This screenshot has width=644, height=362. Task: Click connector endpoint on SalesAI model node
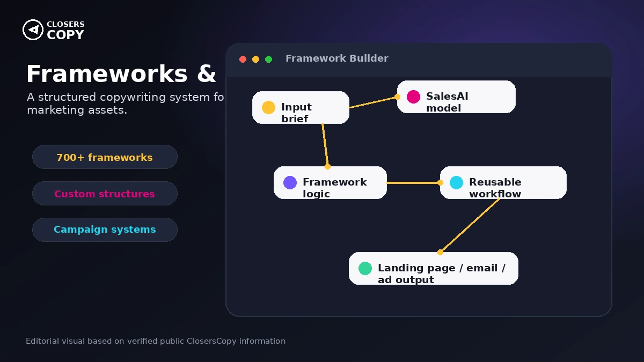[397, 97]
